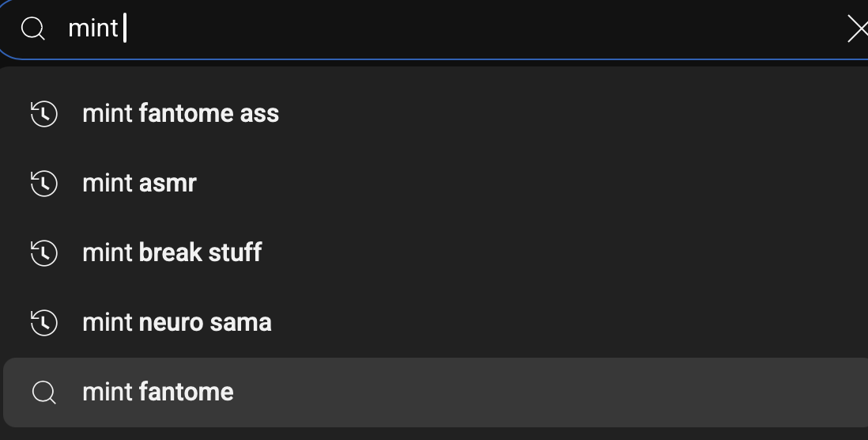
Task: Click empty area of the search bar
Action: (470, 28)
